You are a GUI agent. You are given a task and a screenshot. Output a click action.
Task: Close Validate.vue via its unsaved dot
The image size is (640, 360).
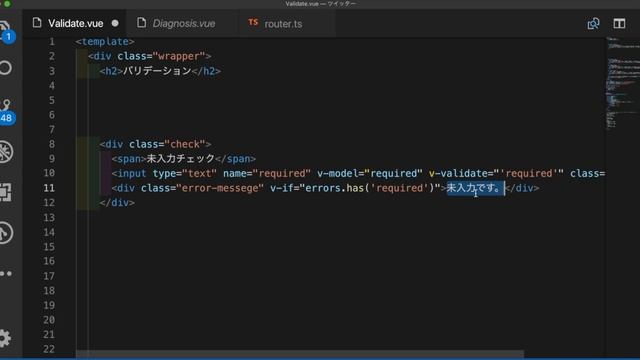tap(115, 23)
